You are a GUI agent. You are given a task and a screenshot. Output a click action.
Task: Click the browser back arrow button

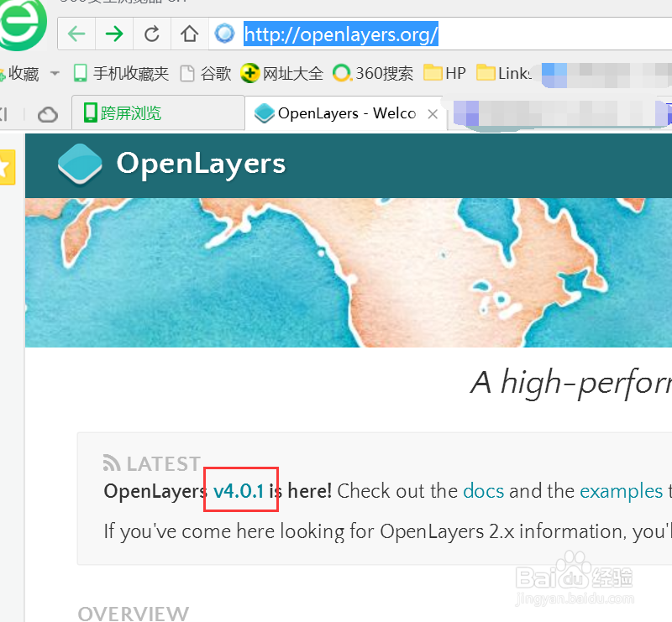tap(76, 34)
